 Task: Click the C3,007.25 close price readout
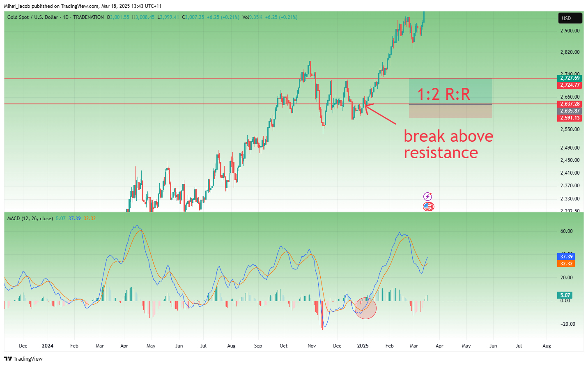(193, 17)
